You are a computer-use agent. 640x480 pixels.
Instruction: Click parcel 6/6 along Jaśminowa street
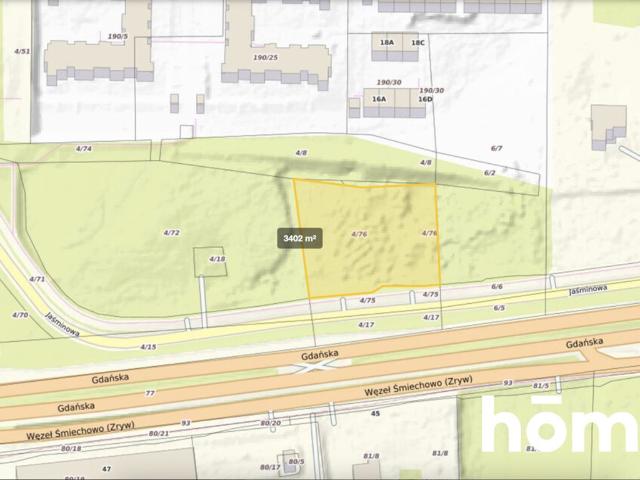pos(497,286)
